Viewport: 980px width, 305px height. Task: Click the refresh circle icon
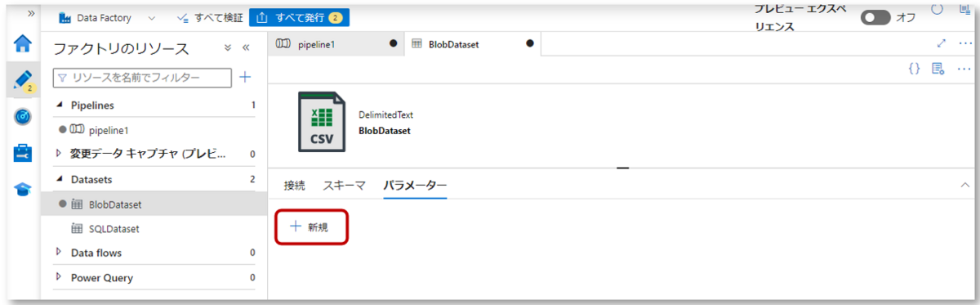937,9
